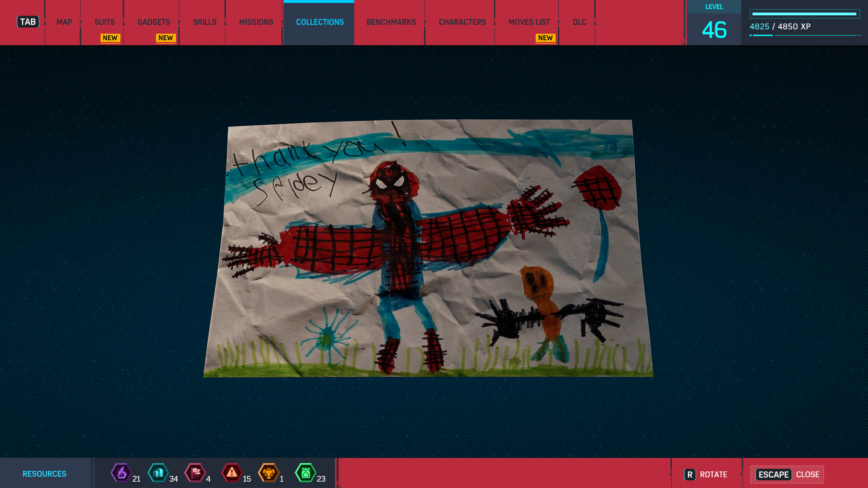
Task: Click the TAB key icon
Action: pos(28,22)
